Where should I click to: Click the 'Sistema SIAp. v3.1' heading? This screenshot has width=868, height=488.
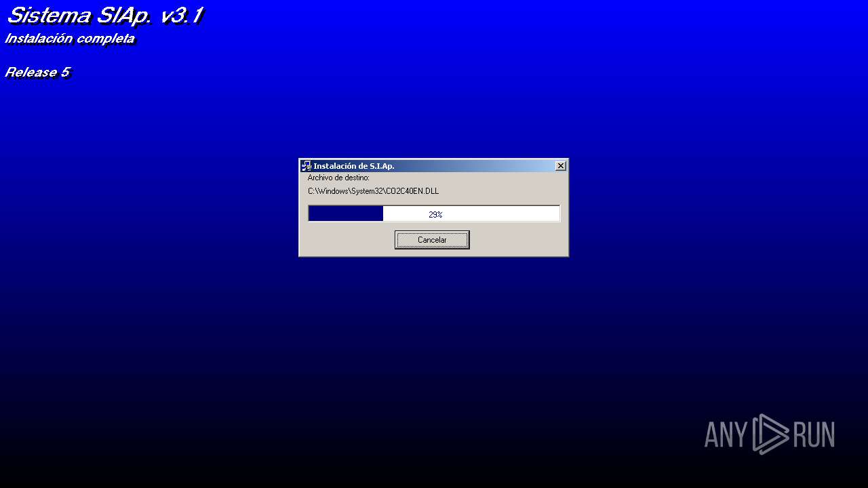tap(105, 16)
